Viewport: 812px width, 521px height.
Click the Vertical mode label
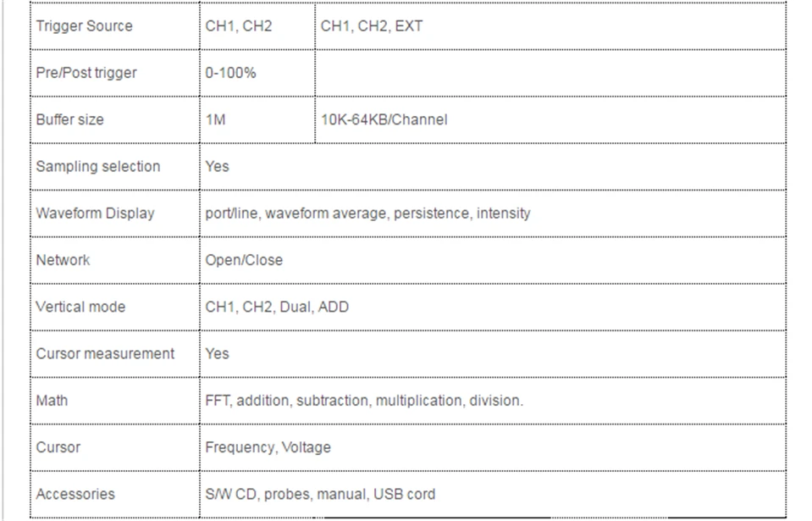click(80, 307)
